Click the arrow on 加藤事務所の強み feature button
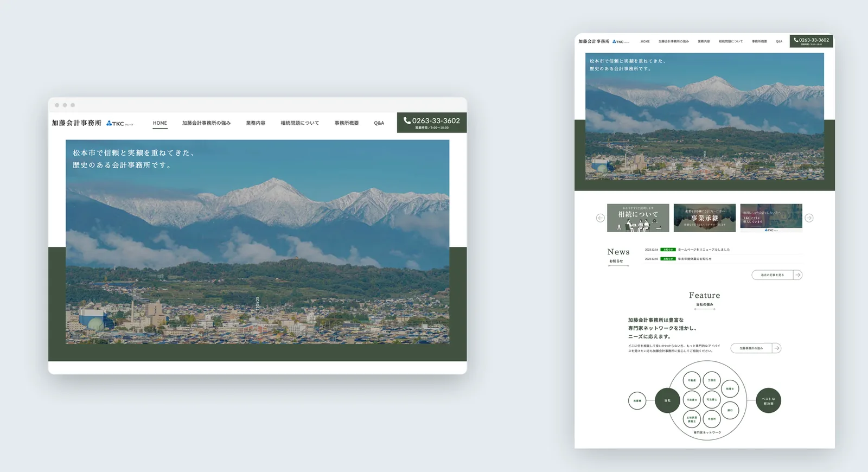Screen dimensions: 868x472 click(776, 348)
